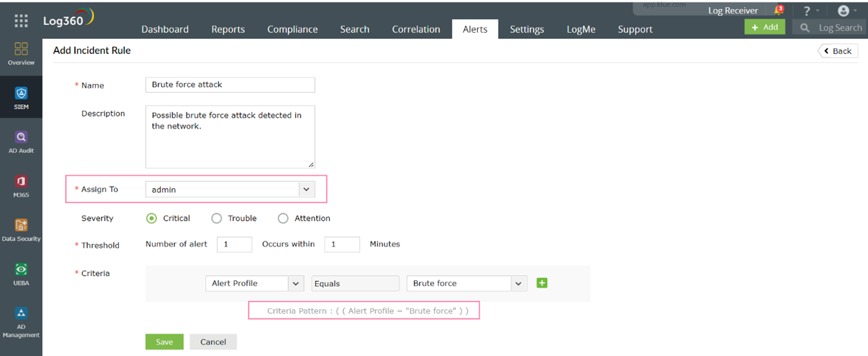Viewport: 868px width, 356px height.
Task: Select the Critical severity radio button
Action: (x=151, y=218)
